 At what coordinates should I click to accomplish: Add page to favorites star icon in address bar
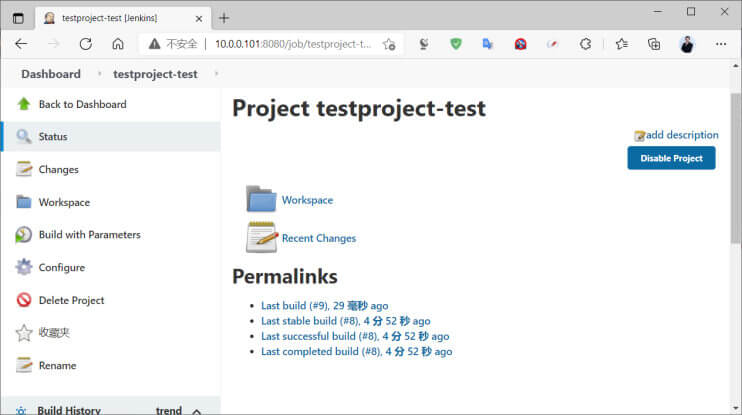[389, 44]
